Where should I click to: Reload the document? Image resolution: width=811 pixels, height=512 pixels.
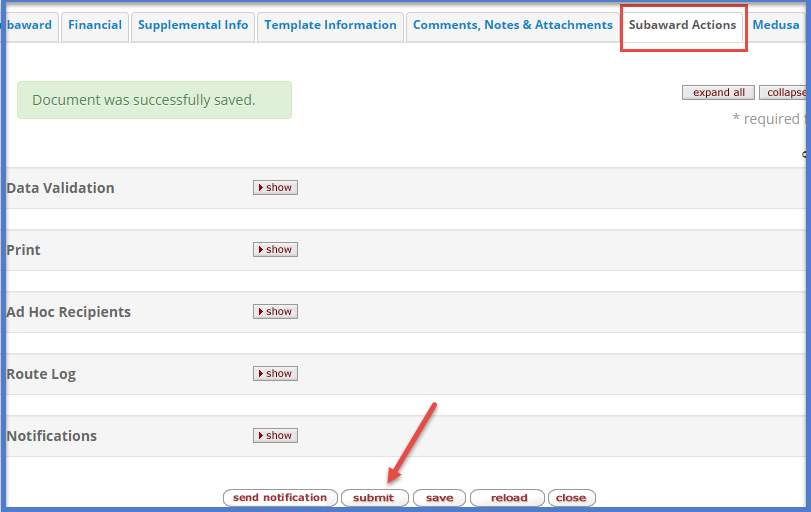508,498
